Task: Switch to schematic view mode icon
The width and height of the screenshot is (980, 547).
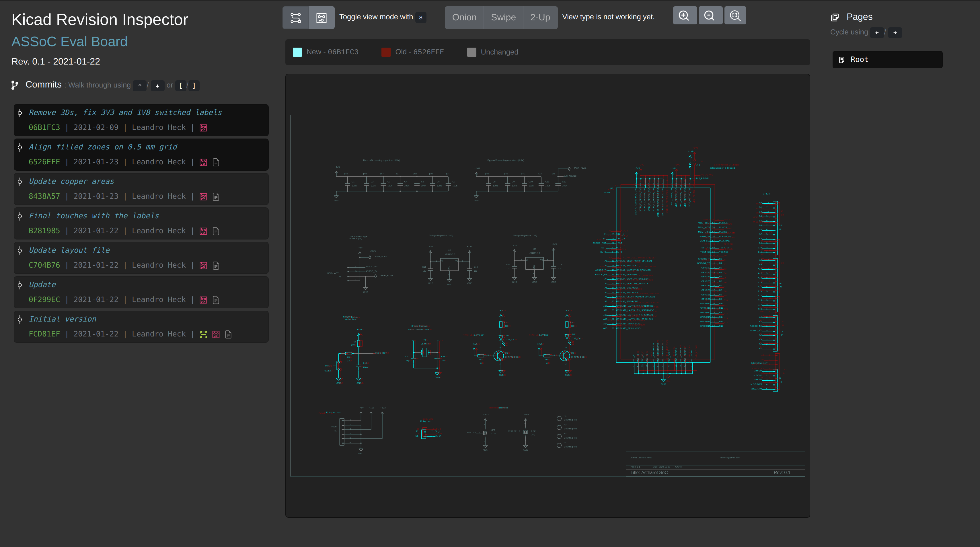Action: tap(296, 17)
